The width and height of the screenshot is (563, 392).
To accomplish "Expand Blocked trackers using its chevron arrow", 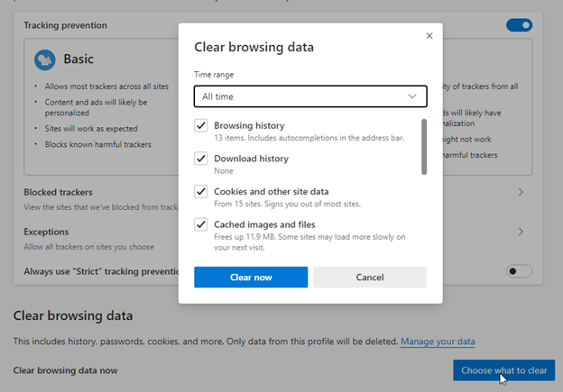I will coord(521,192).
